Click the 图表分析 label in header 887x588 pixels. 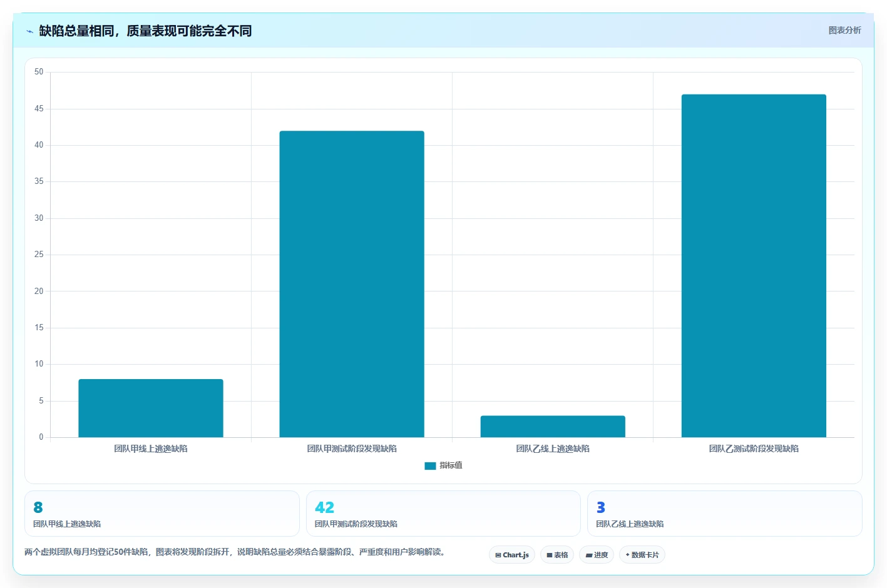click(844, 30)
